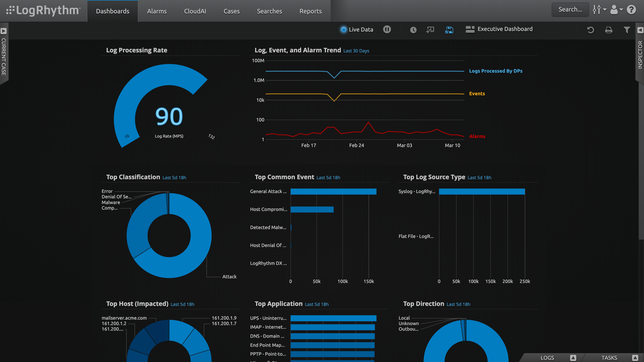Pause the live data feed
Screen dimensions: 644x362
point(387,30)
